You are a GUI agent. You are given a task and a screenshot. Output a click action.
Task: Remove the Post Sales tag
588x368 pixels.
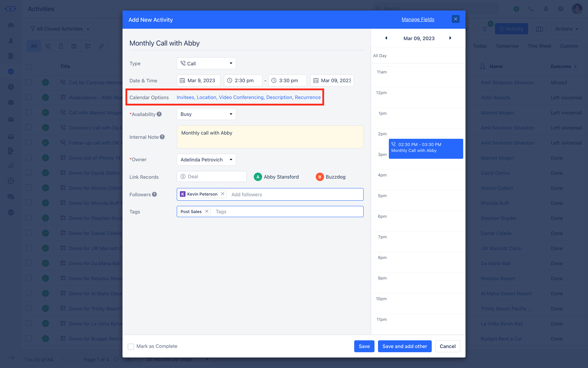coord(207,211)
